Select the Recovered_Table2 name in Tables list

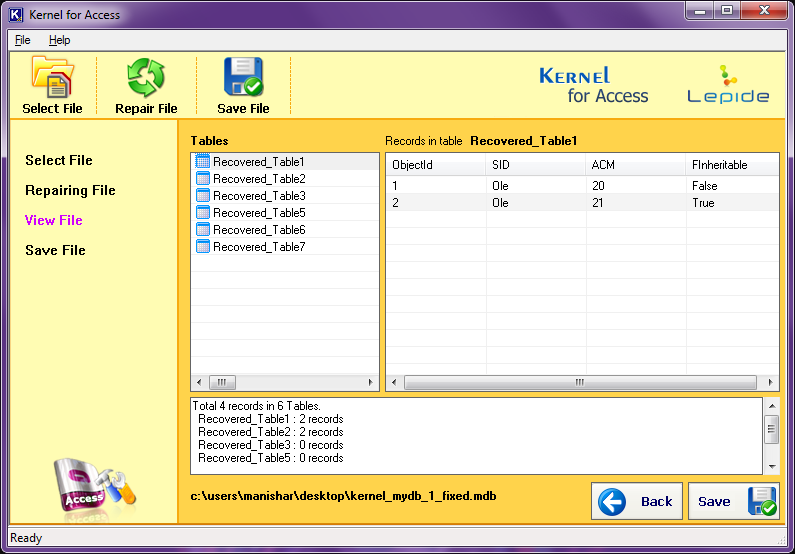tap(259, 178)
